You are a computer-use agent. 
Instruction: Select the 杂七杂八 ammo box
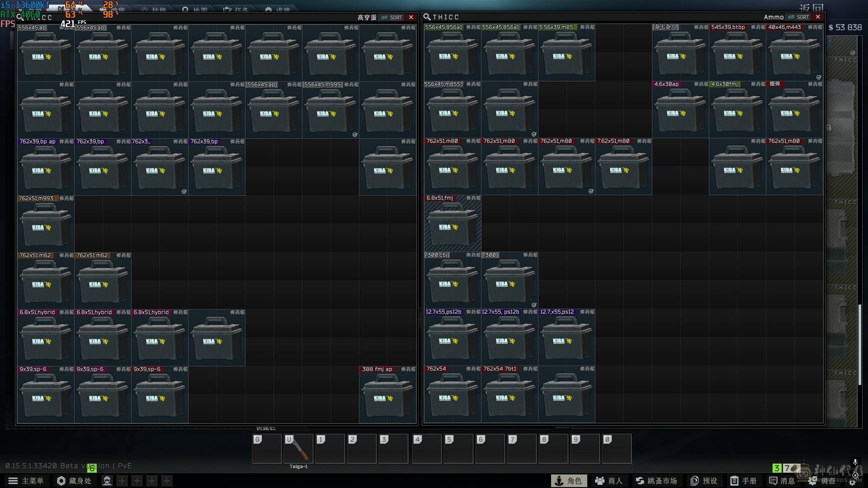pyautogui.click(x=680, y=52)
